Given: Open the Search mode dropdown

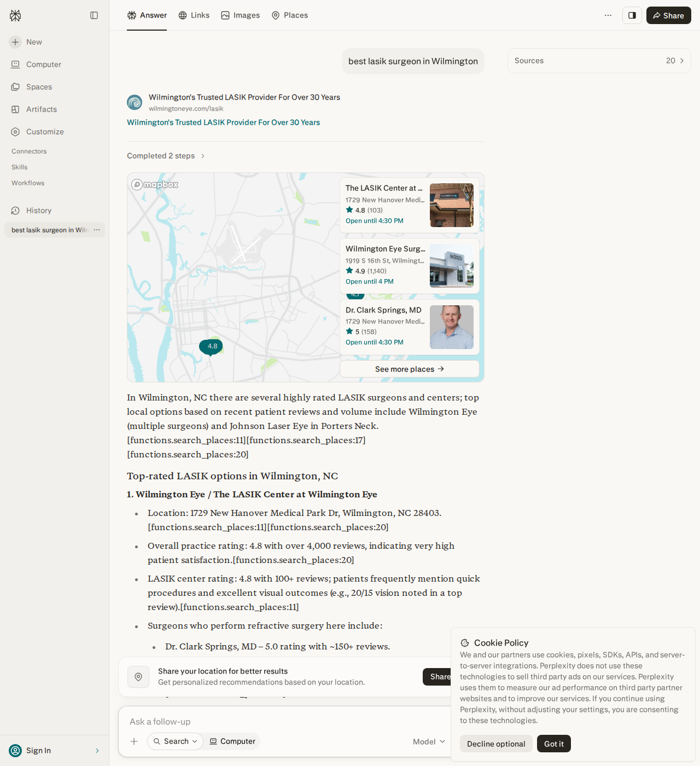Looking at the screenshot, I should coord(175,741).
